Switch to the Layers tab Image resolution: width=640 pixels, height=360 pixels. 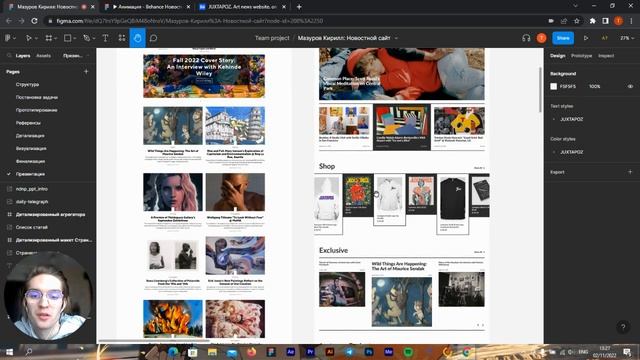[x=23, y=56]
